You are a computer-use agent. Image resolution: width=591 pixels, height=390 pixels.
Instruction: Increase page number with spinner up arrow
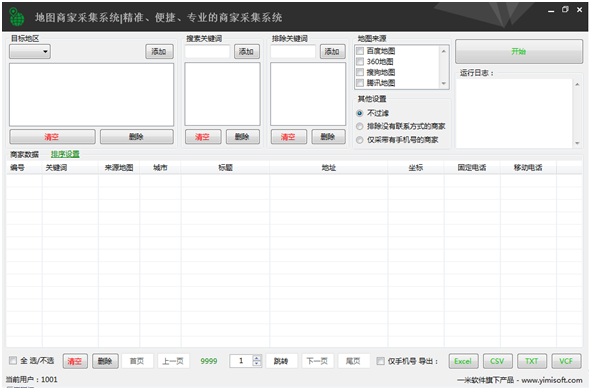[257, 358]
